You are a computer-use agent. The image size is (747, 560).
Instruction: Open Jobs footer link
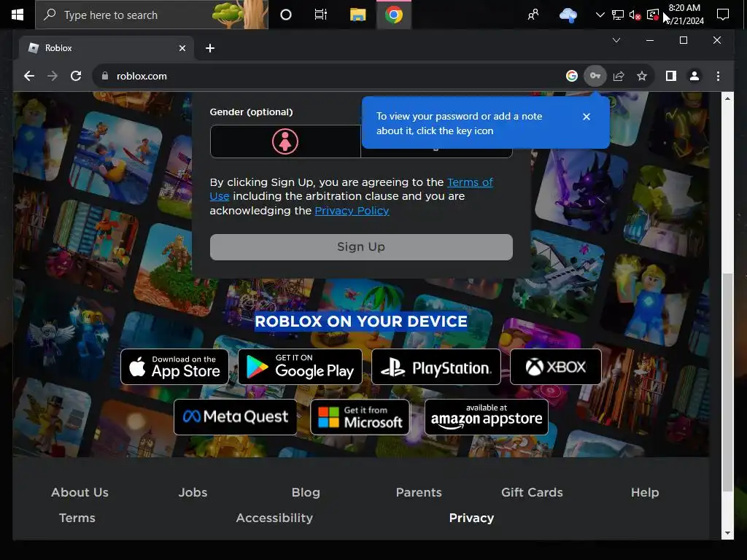(x=193, y=492)
